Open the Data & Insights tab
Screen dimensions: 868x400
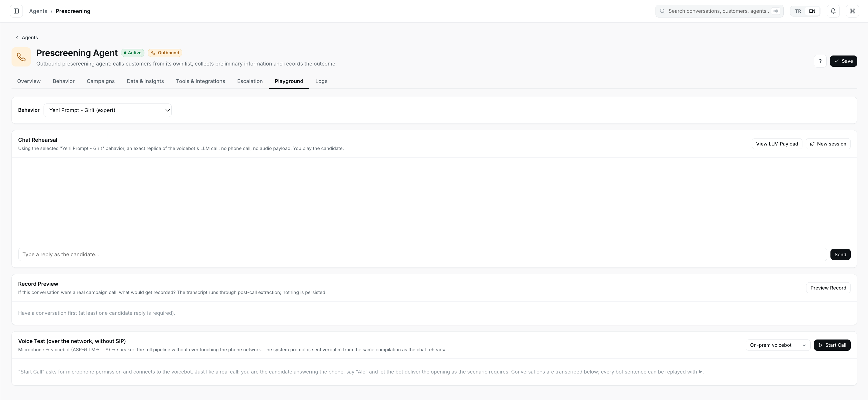click(x=145, y=81)
